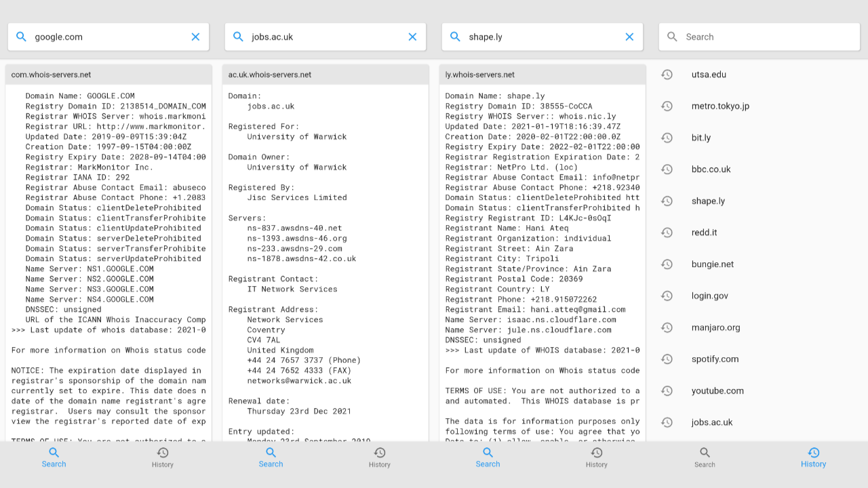The width and height of the screenshot is (868, 488).
Task: Switch to History tab in jobs.ac.uk screen
Action: tap(380, 457)
